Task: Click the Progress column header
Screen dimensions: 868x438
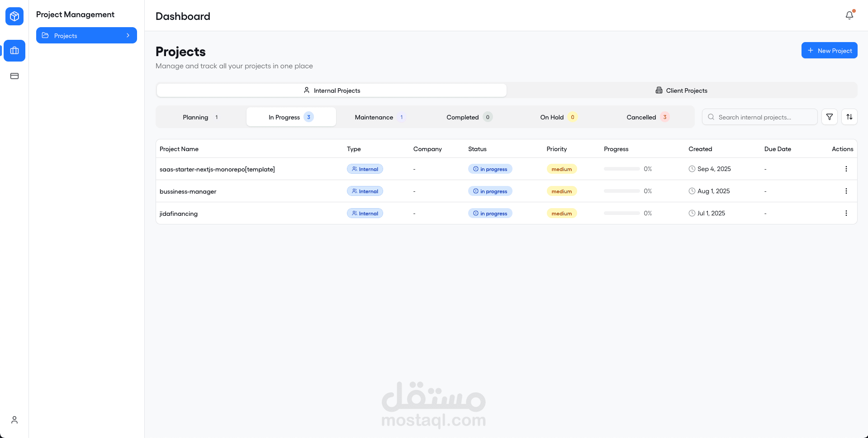Action: coord(616,149)
